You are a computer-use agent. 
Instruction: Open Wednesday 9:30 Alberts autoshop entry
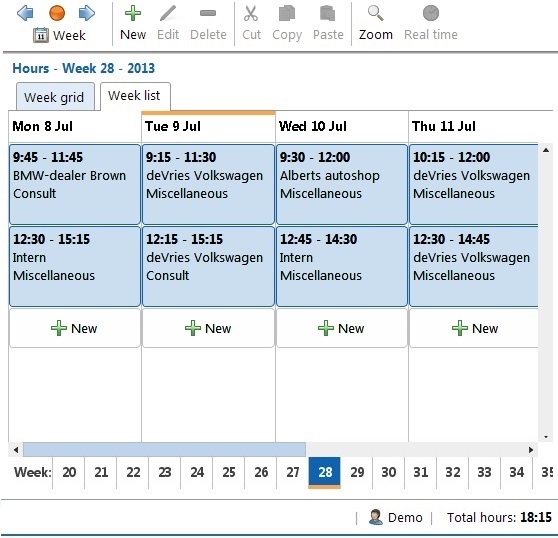pyautogui.click(x=342, y=184)
